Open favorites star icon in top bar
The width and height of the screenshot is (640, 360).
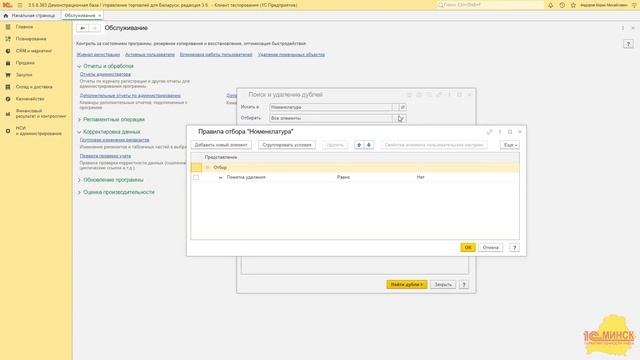click(573, 5)
